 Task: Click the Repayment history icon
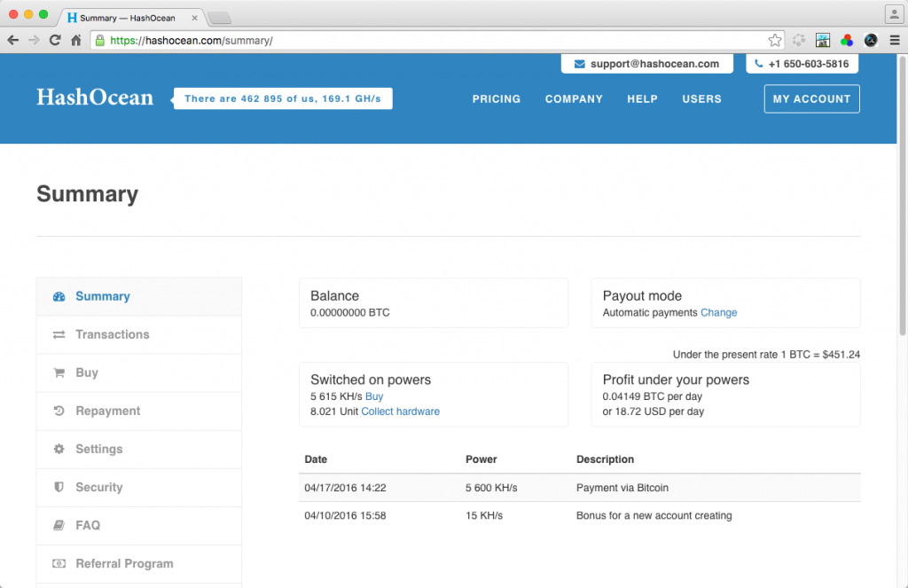(59, 411)
